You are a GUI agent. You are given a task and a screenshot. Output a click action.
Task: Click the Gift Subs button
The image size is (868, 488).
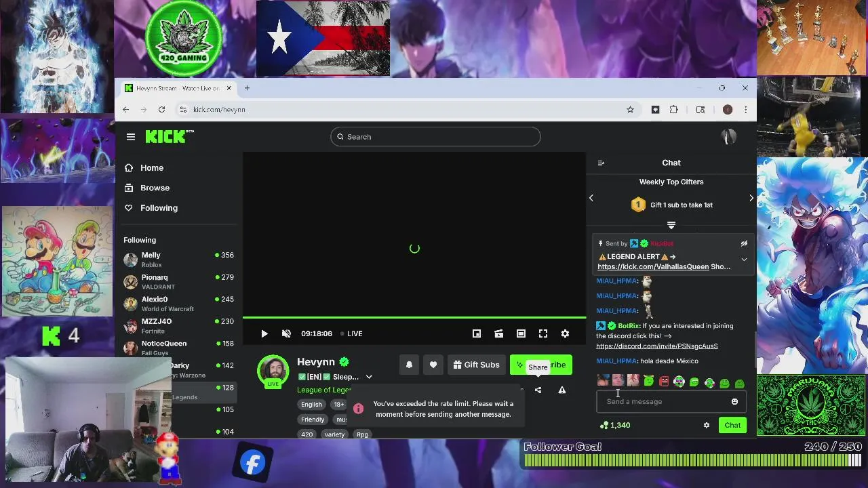click(x=476, y=365)
